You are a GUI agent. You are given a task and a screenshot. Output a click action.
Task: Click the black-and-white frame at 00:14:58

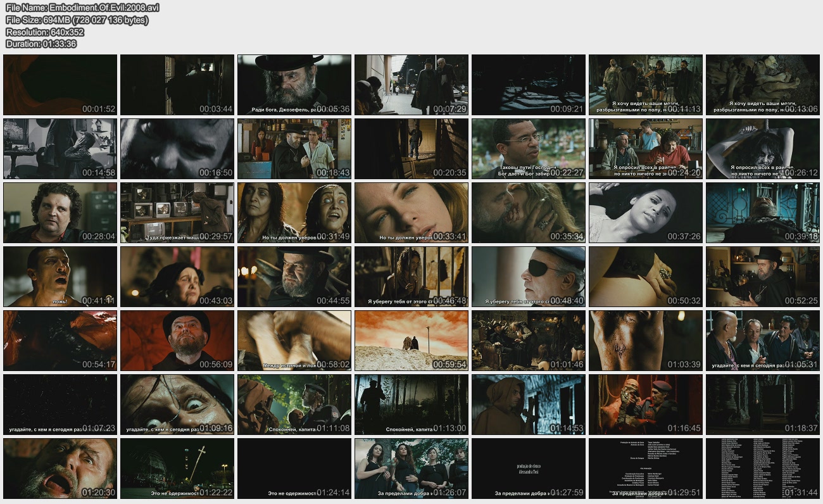(60, 149)
